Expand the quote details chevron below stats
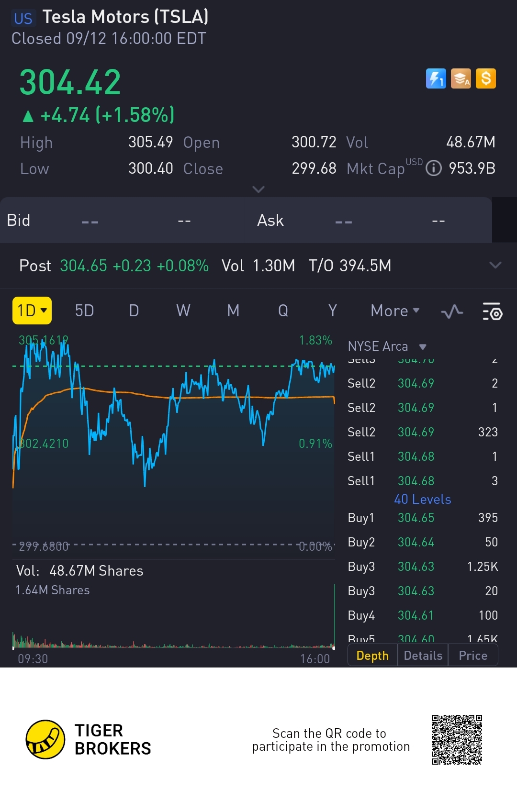The height and width of the screenshot is (812, 517). coord(258,189)
